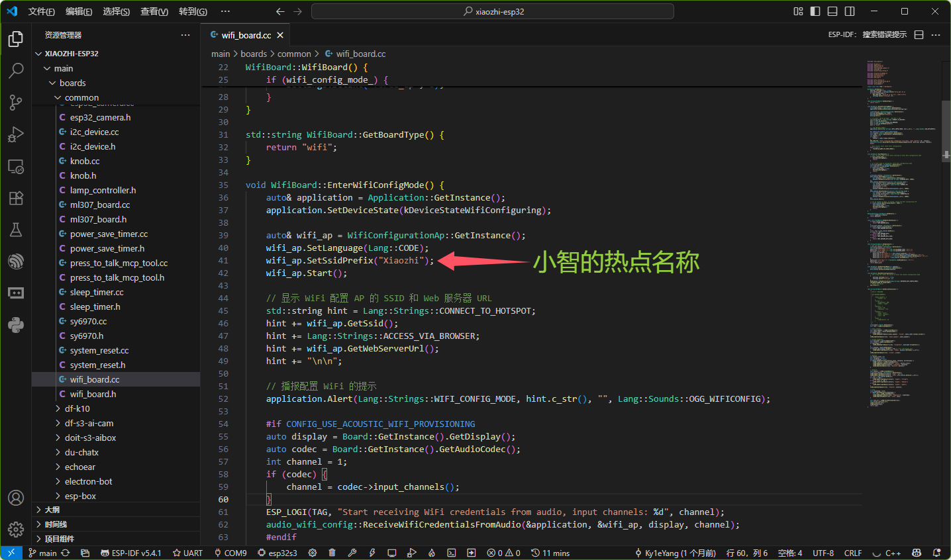Toggle the secondary sidebar visibility
The width and height of the screenshot is (951, 560).
850,11
